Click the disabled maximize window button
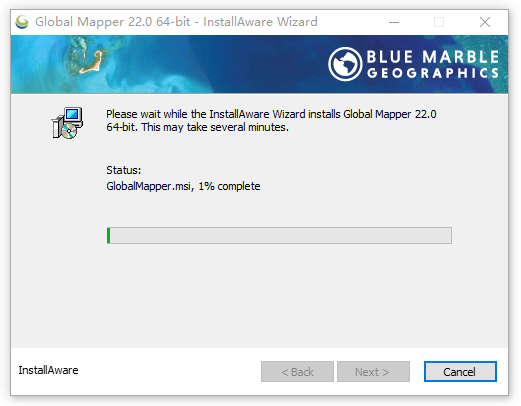The height and width of the screenshot is (406, 521). pyautogui.click(x=439, y=22)
